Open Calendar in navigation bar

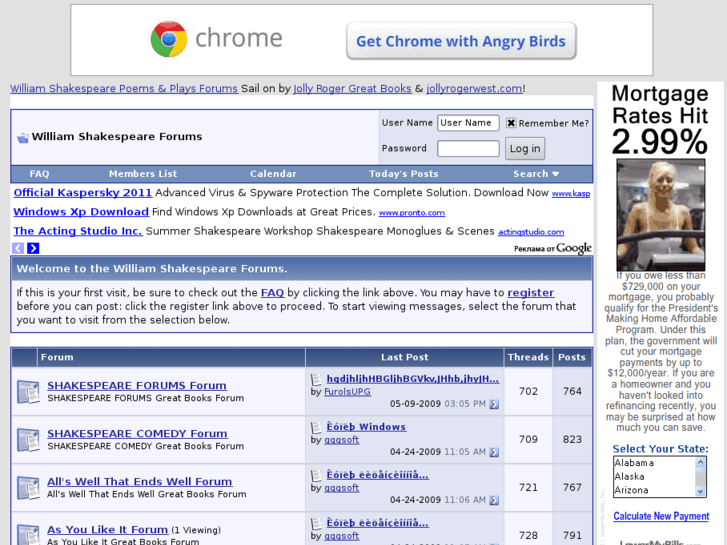[x=273, y=174]
